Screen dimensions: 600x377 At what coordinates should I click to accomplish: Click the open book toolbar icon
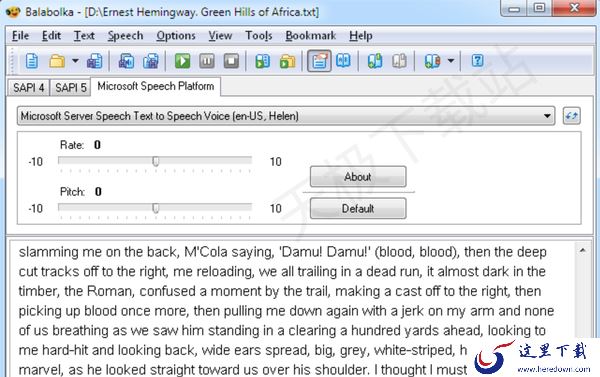tap(343, 60)
